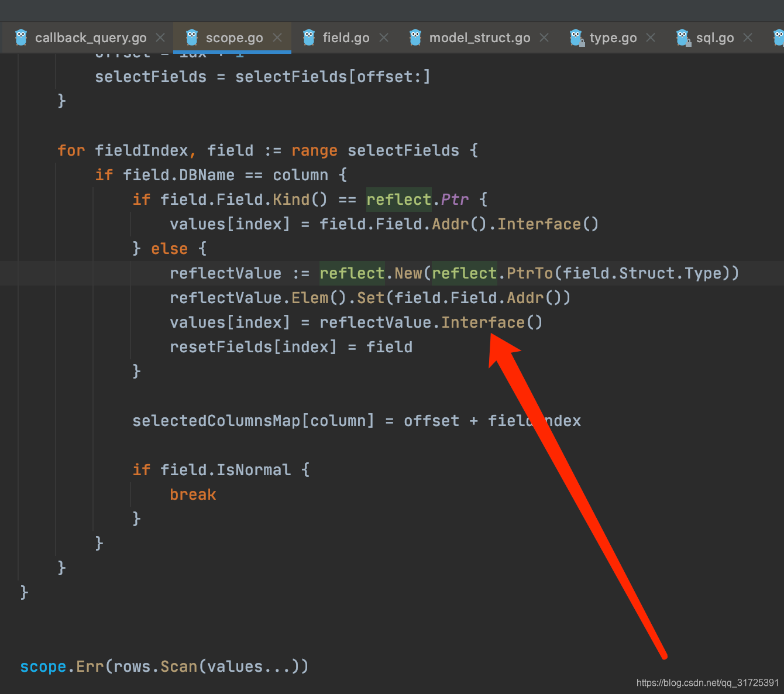
Task: Click the gopher icon on the field.go tab
Action: coord(308,37)
